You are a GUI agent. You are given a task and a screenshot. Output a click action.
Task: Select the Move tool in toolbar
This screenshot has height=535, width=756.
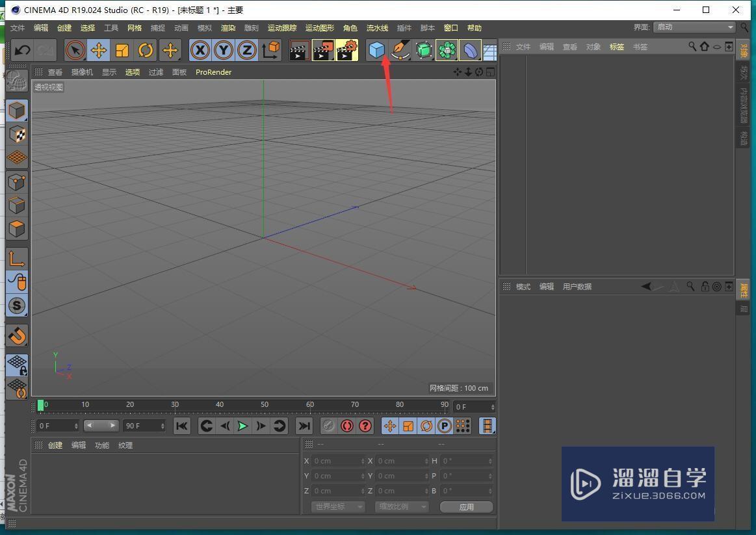coord(99,50)
